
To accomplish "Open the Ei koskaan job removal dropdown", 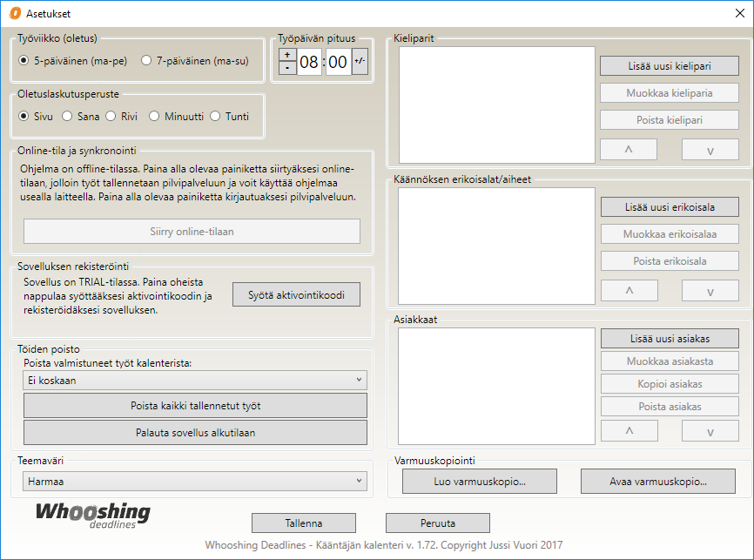I will click(194, 380).
